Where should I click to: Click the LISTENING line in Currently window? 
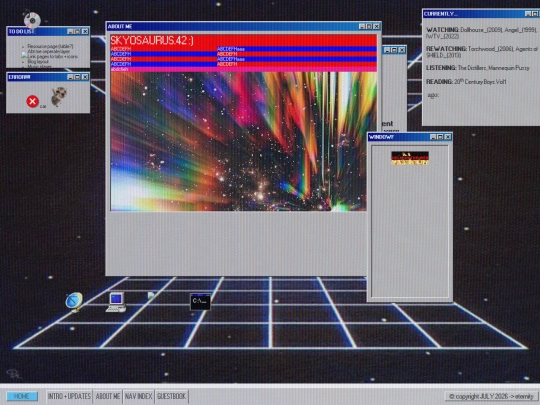click(478, 68)
